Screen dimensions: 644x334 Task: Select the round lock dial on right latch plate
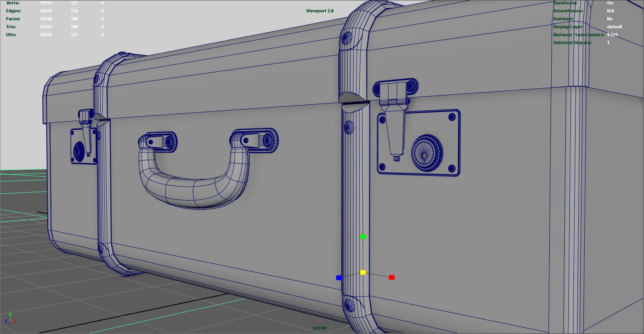pos(427,153)
